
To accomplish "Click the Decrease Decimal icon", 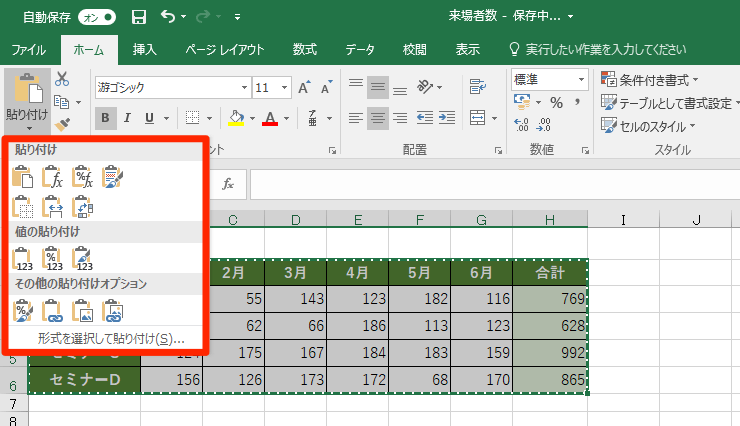I will click(544, 125).
